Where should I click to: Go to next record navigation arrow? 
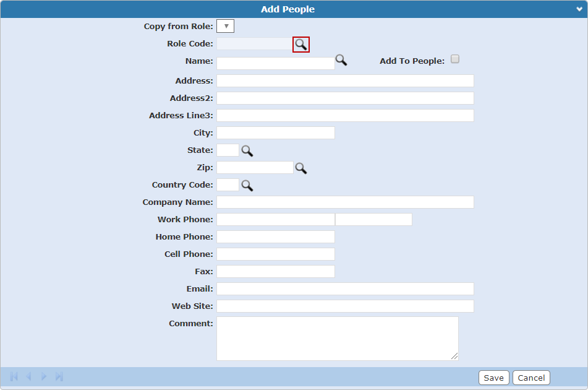click(44, 376)
